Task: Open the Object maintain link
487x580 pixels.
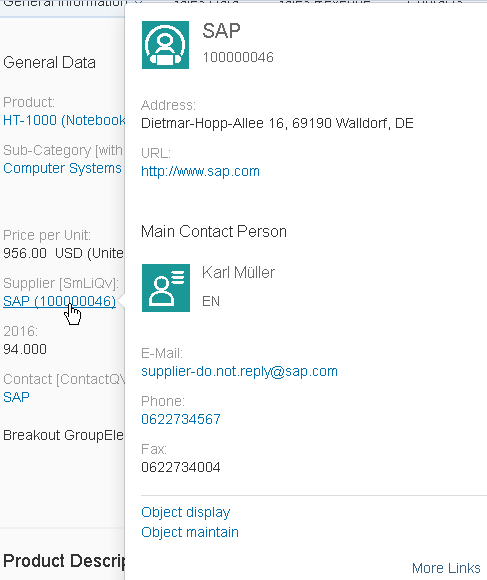Action: [190, 532]
